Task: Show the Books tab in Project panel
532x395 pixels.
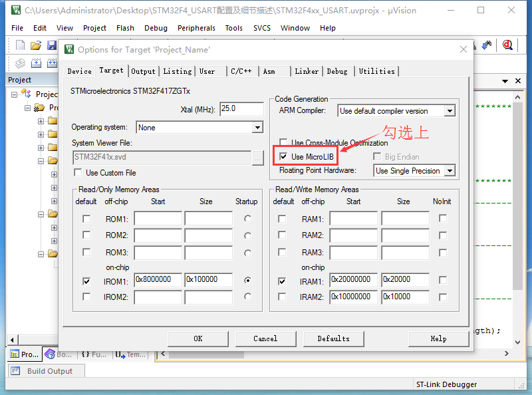Action: click(x=59, y=354)
